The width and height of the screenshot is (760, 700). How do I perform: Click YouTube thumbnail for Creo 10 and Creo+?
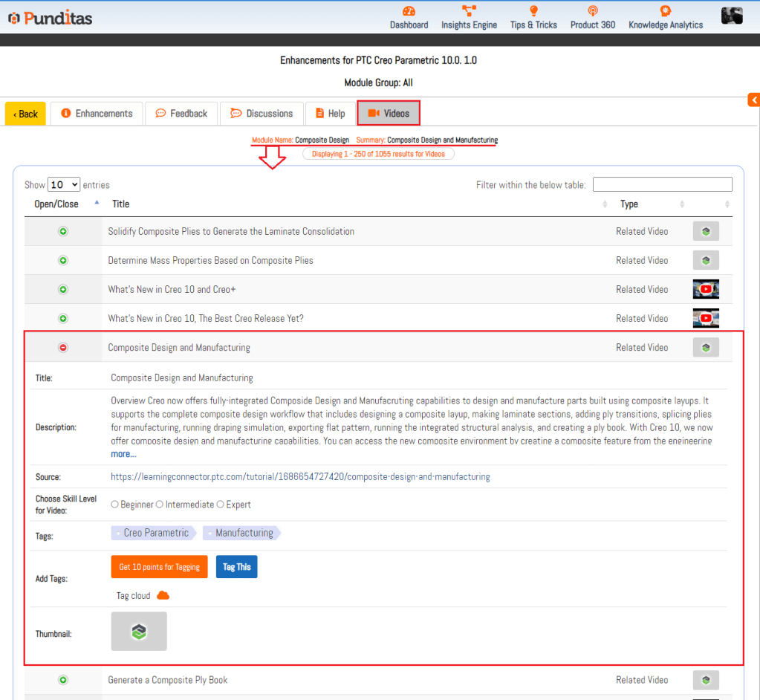click(x=706, y=289)
